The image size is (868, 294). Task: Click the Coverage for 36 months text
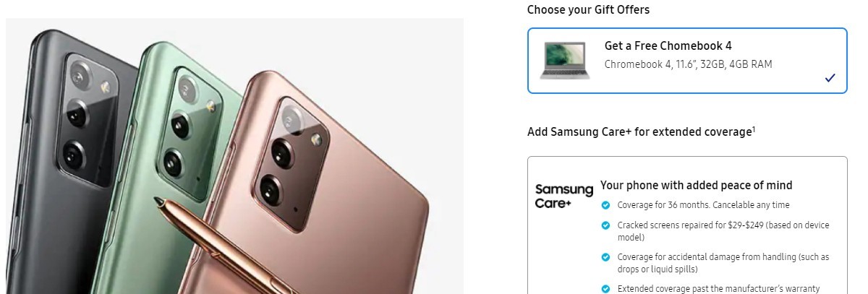coord(703,205)
